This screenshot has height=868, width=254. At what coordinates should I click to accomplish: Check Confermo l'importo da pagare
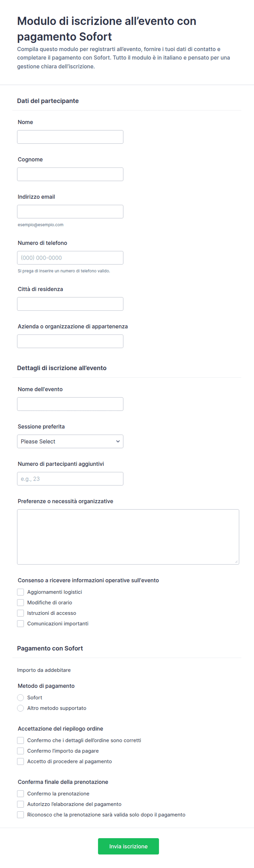[20, 751]
